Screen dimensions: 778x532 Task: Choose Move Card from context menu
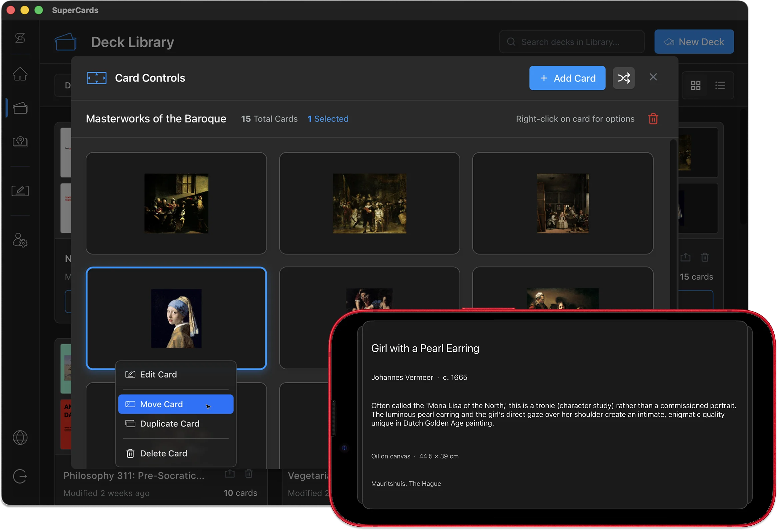tap(176, 405)
